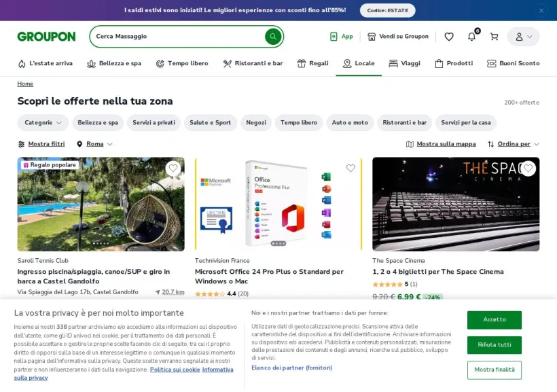
Task: Click the location pin icon beside Roma
Action: [79, 144]
